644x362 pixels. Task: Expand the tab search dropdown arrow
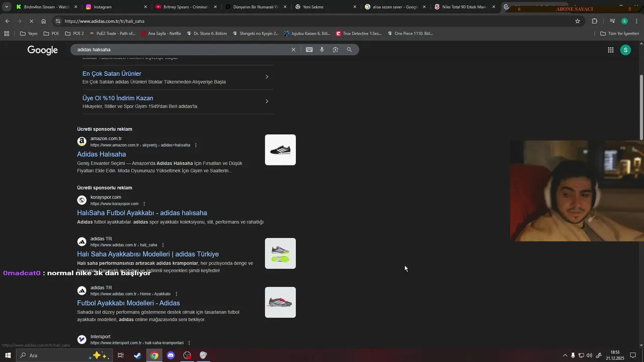point(7,7)
